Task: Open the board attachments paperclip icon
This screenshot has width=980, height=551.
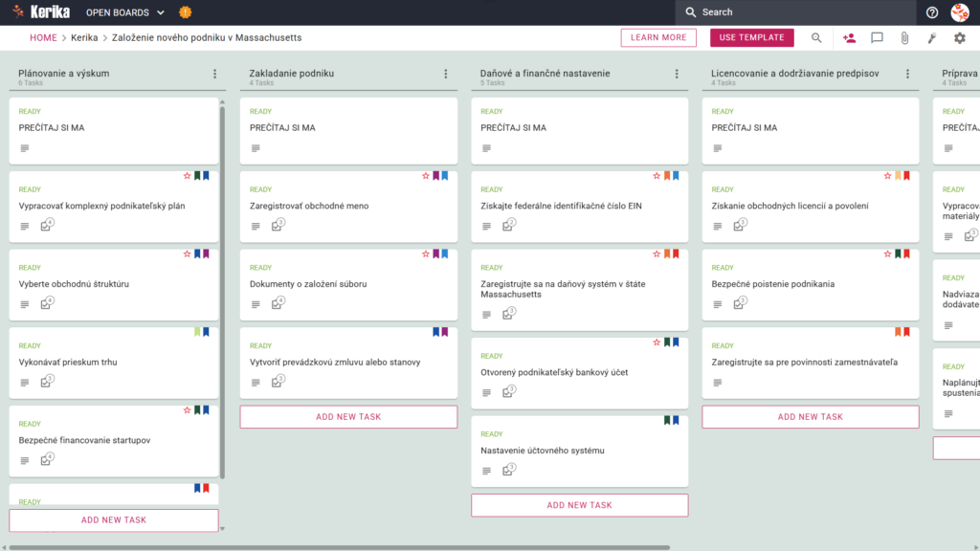Action: (904, 38)
